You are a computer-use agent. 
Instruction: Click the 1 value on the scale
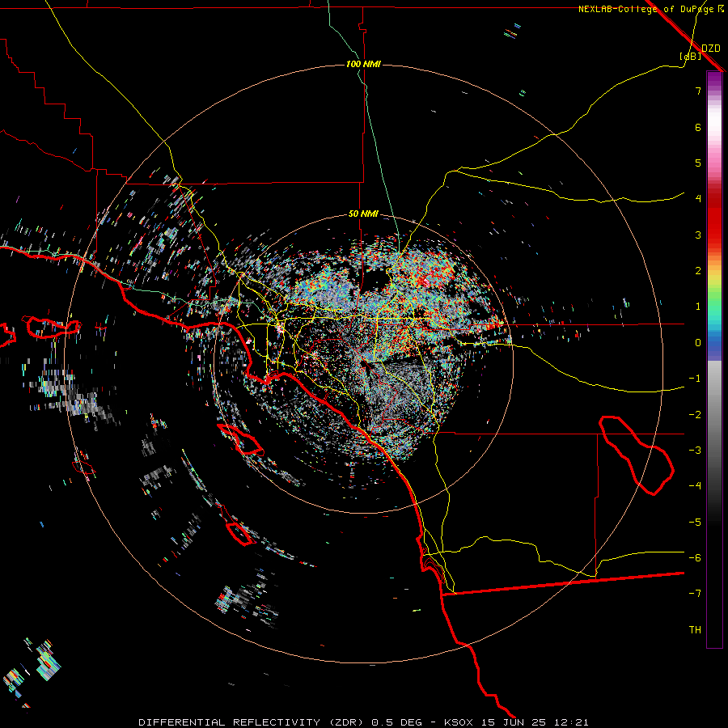[x=698, y=307]
